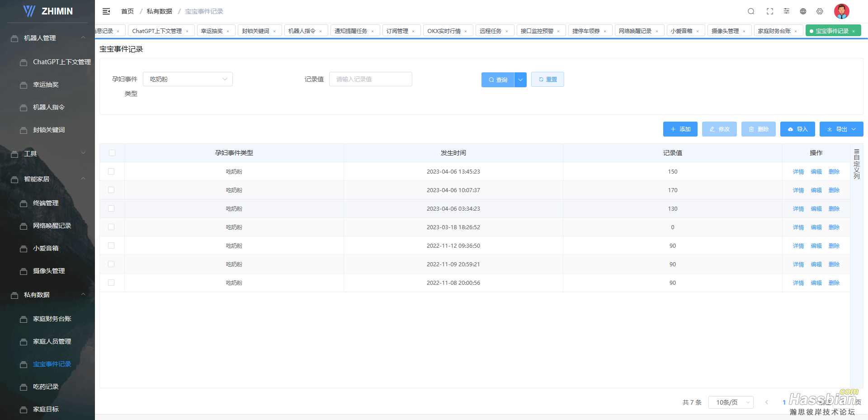Open 详情 for the row with value 150

pyautogui.click(x=798, y=172)
